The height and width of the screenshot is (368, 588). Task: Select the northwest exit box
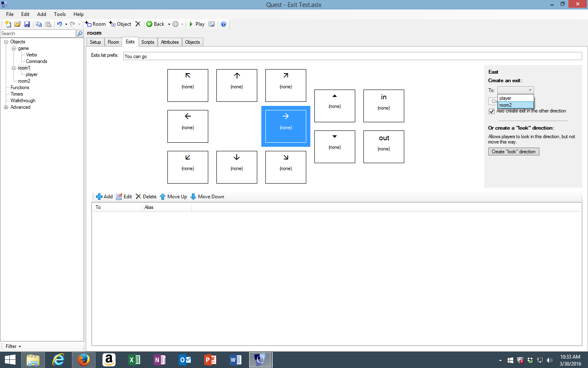tap(188, 85)
